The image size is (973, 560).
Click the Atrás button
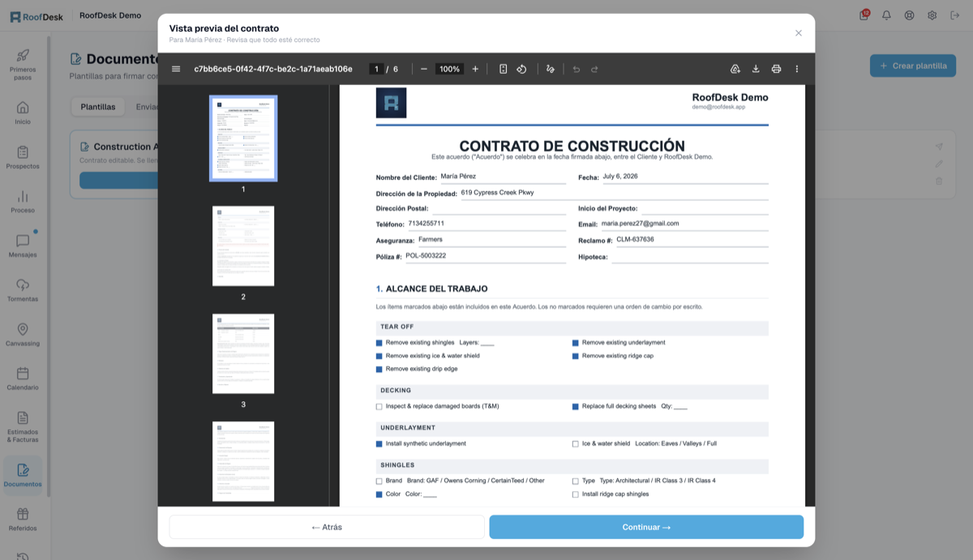327,527
